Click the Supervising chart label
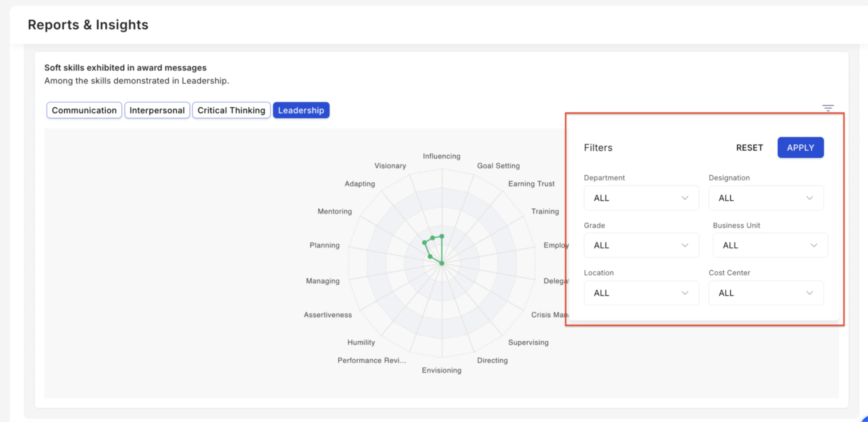The image size is (868, 422). [528, 343]
